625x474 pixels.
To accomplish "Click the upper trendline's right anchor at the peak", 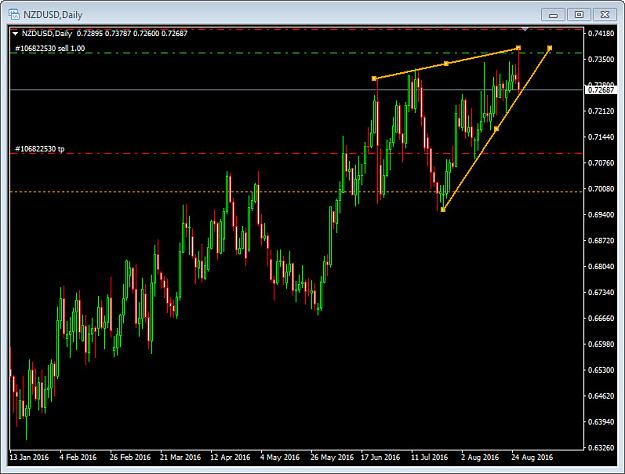I will pos(518,48).
